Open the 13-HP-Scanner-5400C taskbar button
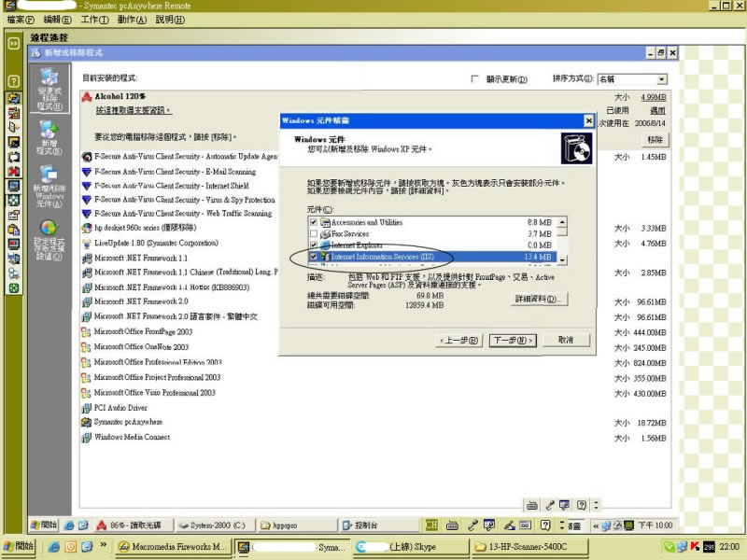This screenshot has height=560, width=747. coord(529,547)
